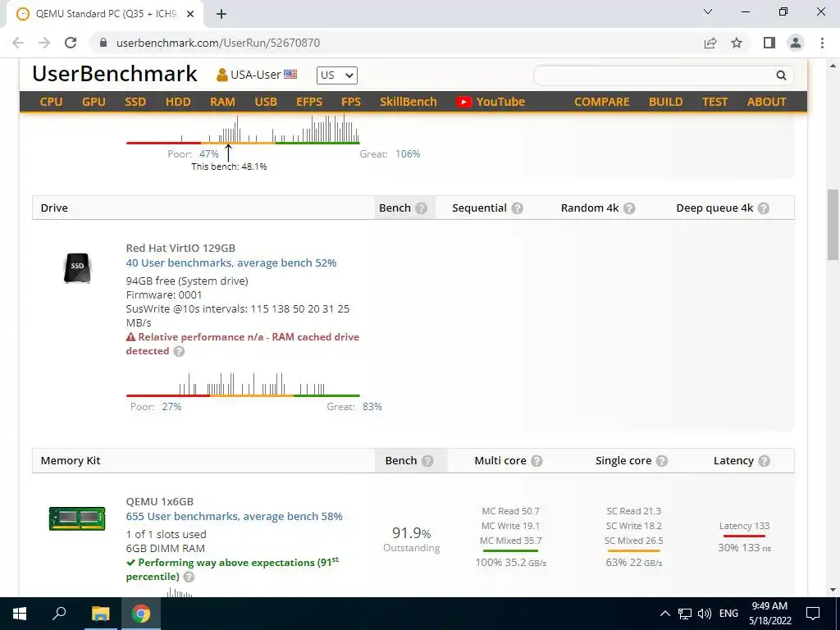This screenshot has height=630, width=840.
Task: Open the Chrome profile avatar
Action: tap(796, 43)
